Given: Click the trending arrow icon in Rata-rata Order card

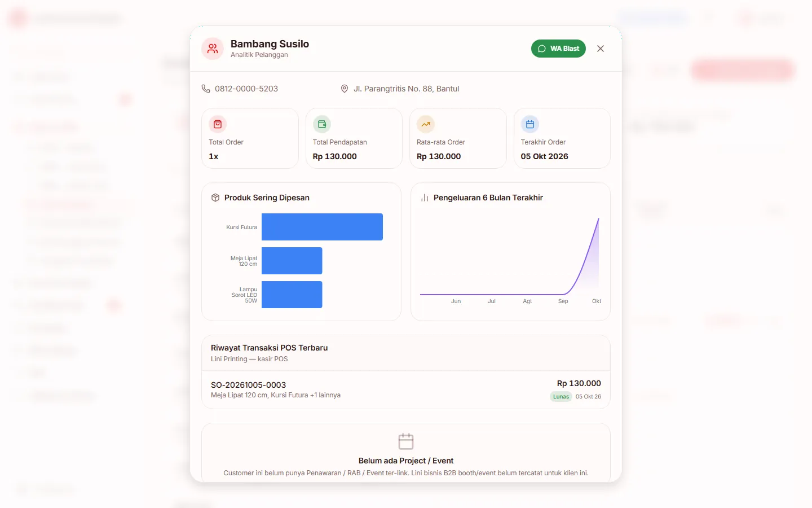Looking at the screenshot, I should [x=426, y=124].
